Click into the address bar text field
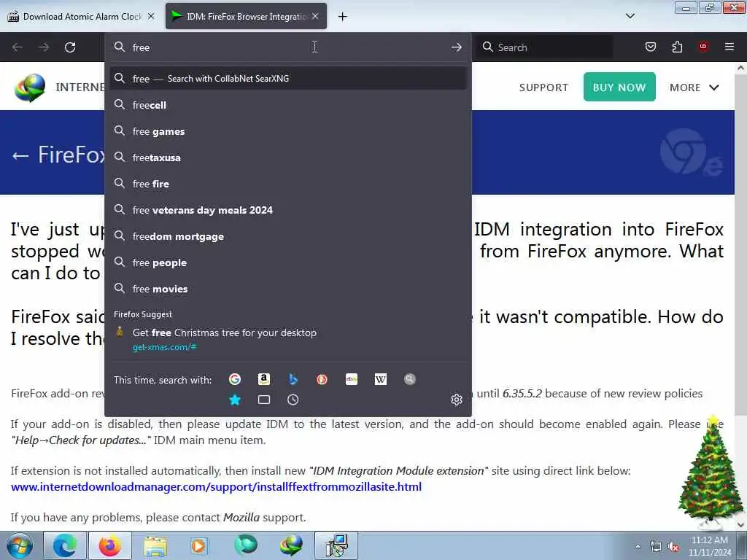The height and width of the screenshot is (560, 747). [x=286, y=47]
